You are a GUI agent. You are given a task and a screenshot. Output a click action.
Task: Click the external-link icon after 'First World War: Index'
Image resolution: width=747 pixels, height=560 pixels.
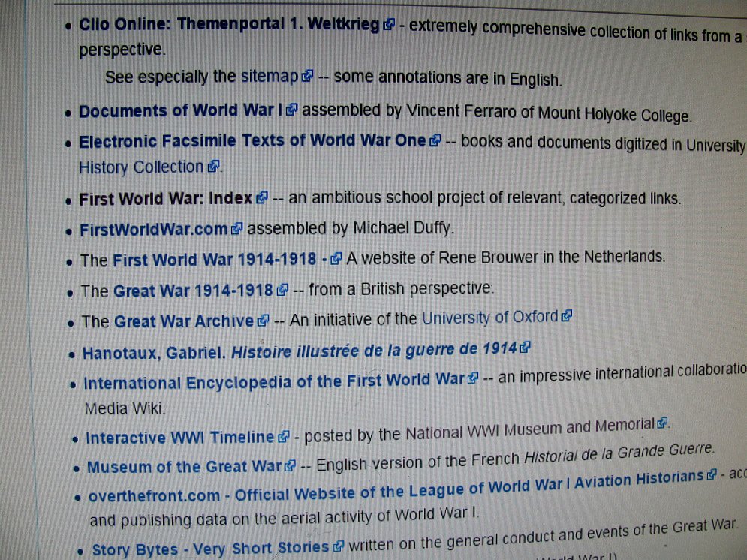coord(261,197)
